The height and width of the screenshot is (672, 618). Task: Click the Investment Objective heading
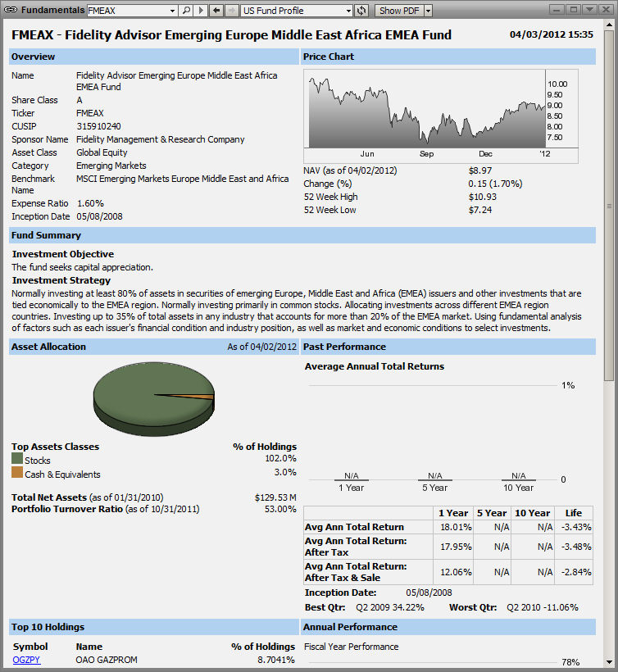coord(63,254)
